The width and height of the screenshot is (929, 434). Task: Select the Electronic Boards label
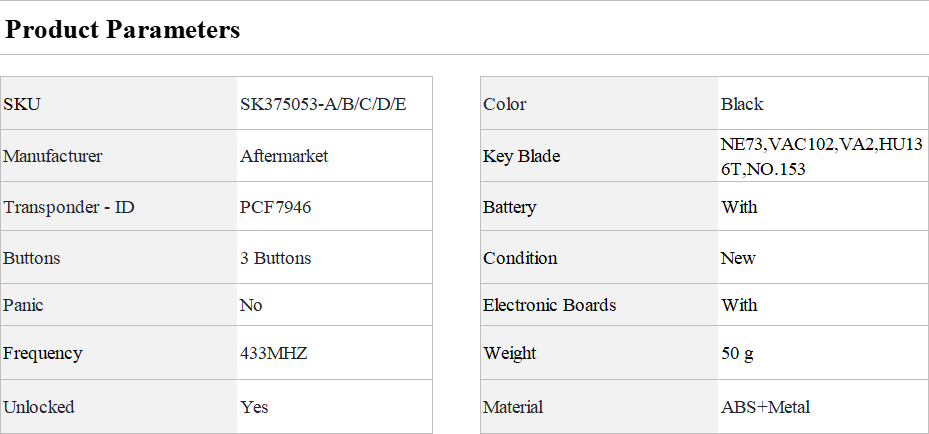[549, 305]
